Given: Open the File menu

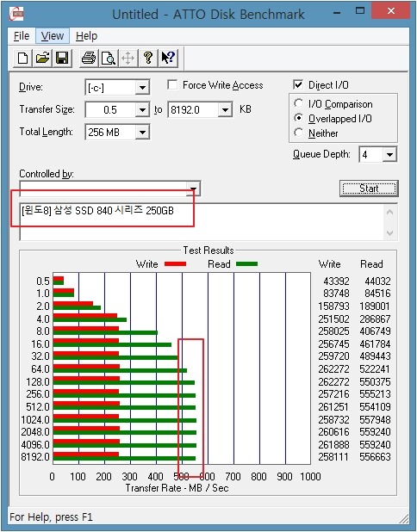Looking at the screenshot, I should [22, 35].
